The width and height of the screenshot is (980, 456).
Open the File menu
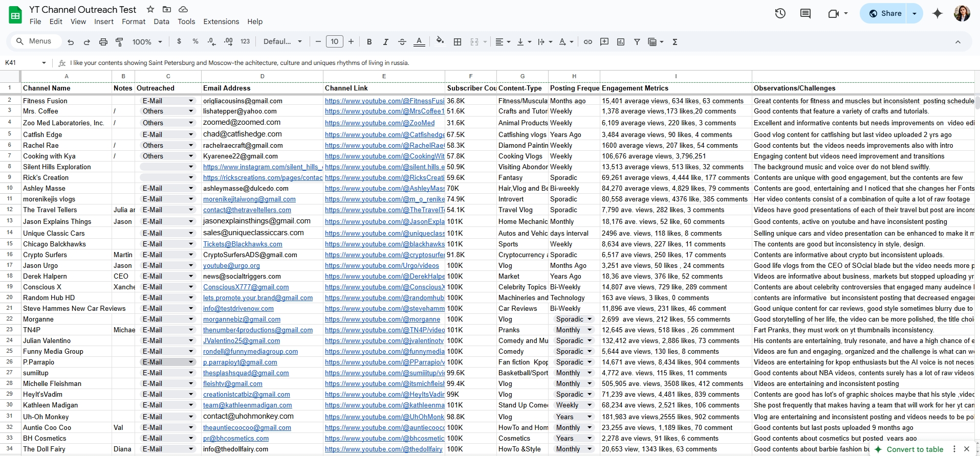[x=35, y=21]
